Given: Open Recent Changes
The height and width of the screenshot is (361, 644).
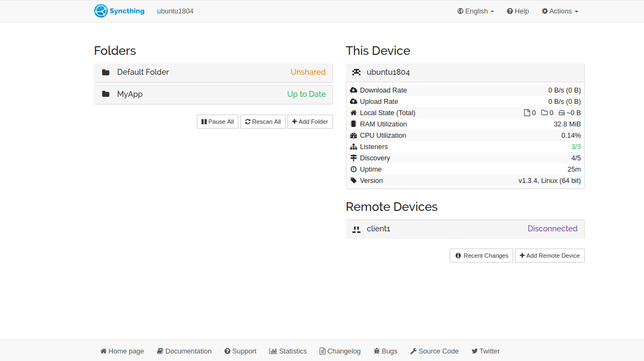Looking at the screenshot, I should 482,256.
